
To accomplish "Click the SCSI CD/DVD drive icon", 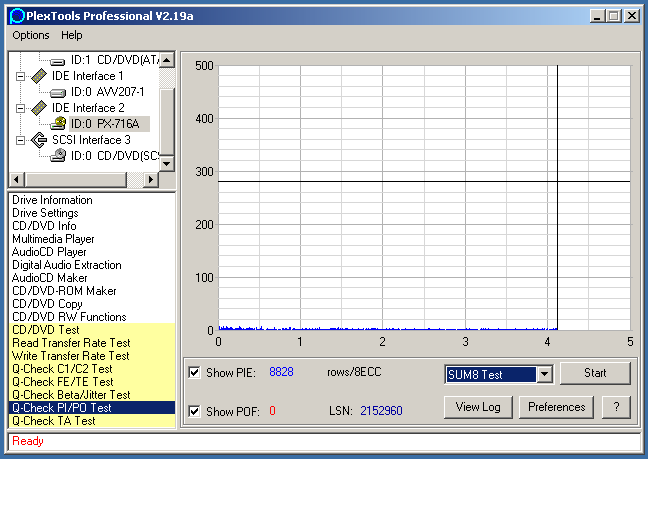I will click(58, 156).
